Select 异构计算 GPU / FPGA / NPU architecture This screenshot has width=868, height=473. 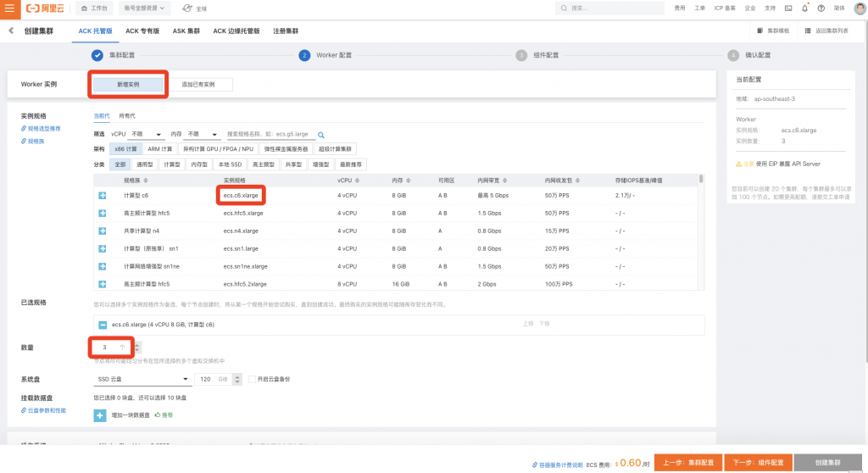(218, 149)
